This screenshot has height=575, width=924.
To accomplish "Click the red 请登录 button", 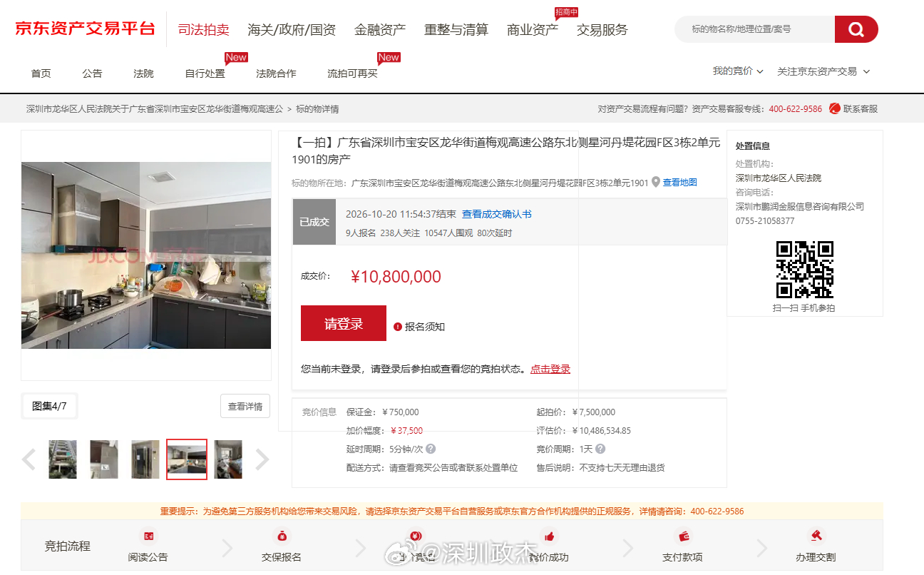I will [344, 323].
